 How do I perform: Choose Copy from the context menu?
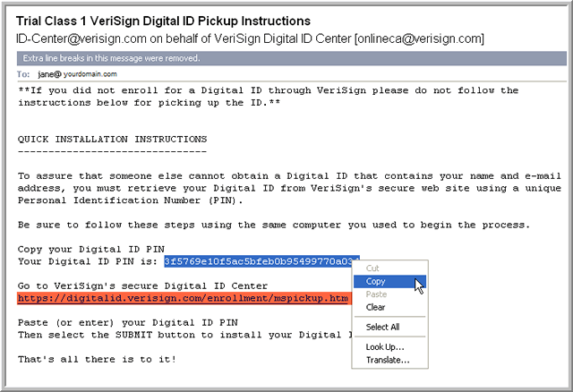(389, 281)
